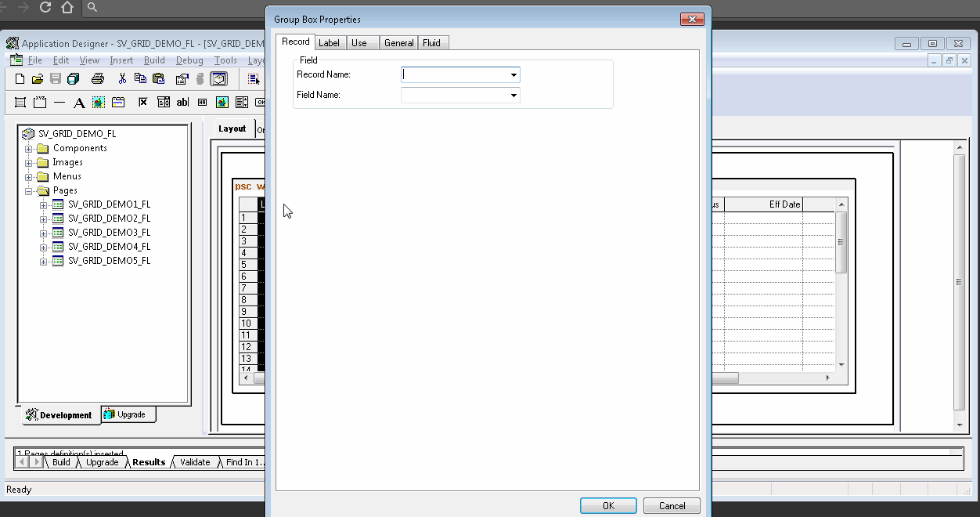Screen dimensions: 980x517
Task: Dismiss the Group Box Properties with Cancel
Action: pyautogui.click(x=672, y=505)
